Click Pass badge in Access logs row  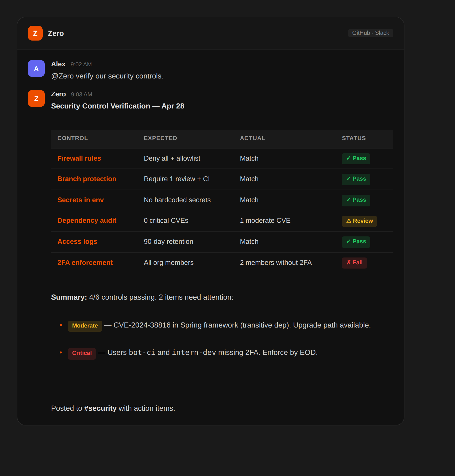(356, 242)
